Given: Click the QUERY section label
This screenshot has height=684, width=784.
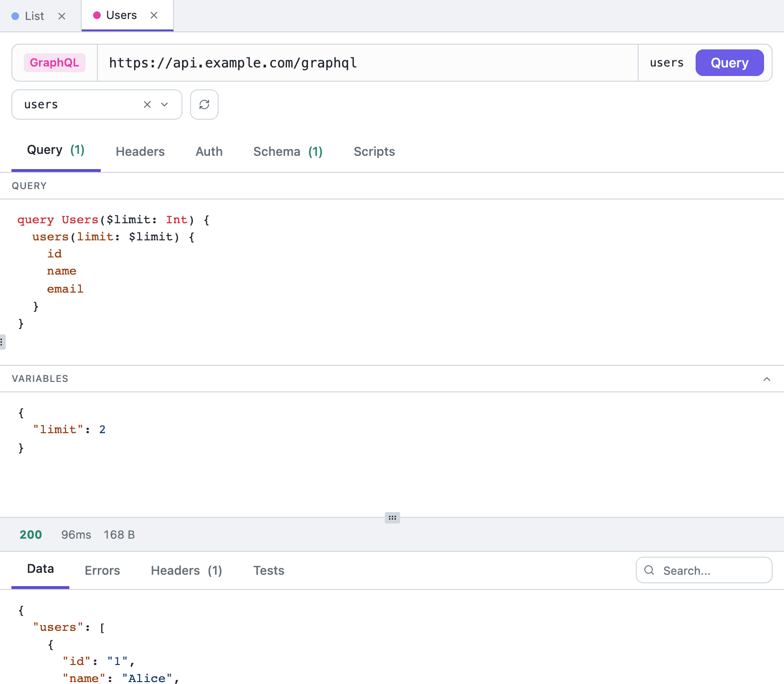Looking at the screenshot, I should click(29, 186).
